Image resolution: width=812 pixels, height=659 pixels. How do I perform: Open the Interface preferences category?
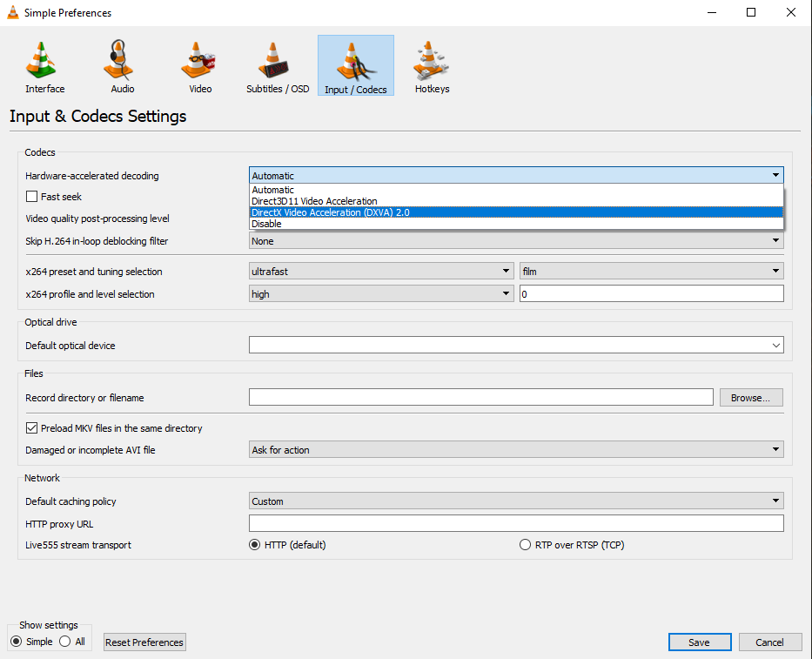coord(45,66)
